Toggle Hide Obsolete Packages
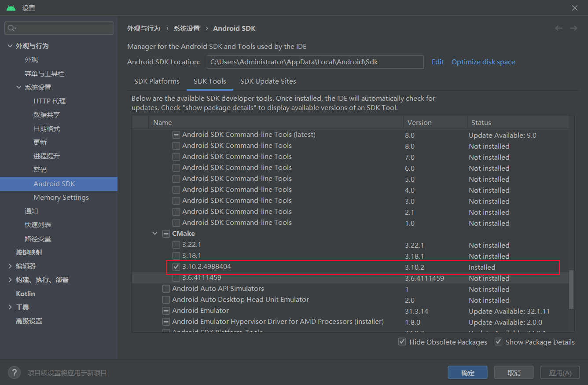 [x=402, y=342]
